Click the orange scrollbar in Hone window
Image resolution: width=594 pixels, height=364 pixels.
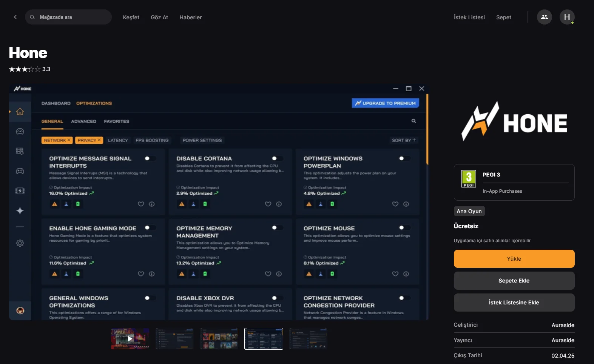point(427,129)
